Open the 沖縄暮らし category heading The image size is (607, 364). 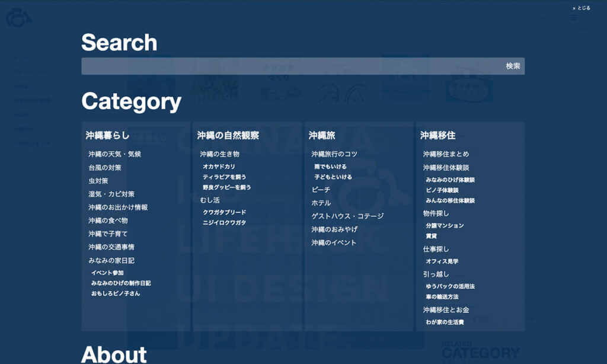(107, 136)
